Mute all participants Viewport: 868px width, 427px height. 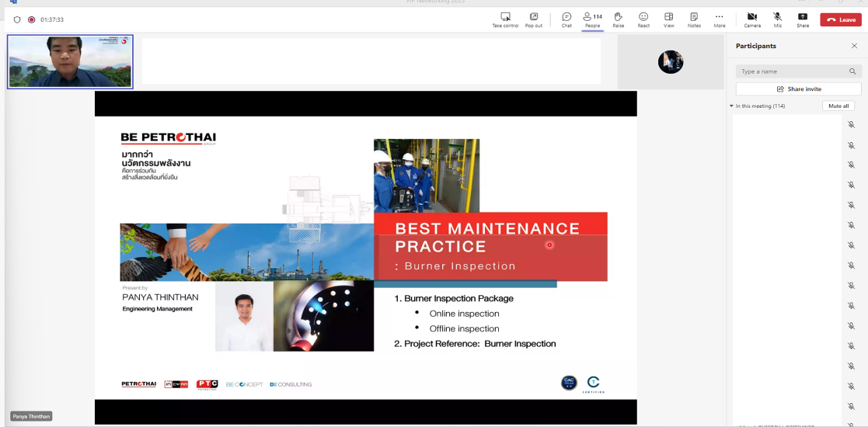pyautogui.click(x=838, y=106)
